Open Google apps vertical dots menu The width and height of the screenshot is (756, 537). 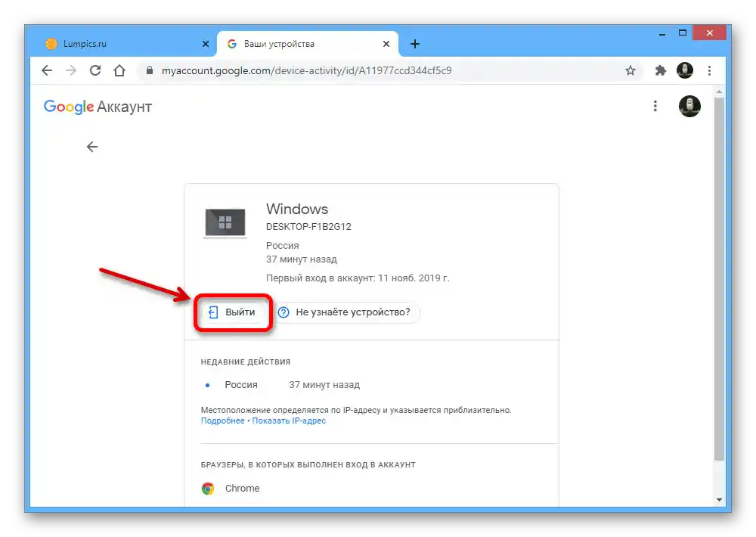(655, 106)
